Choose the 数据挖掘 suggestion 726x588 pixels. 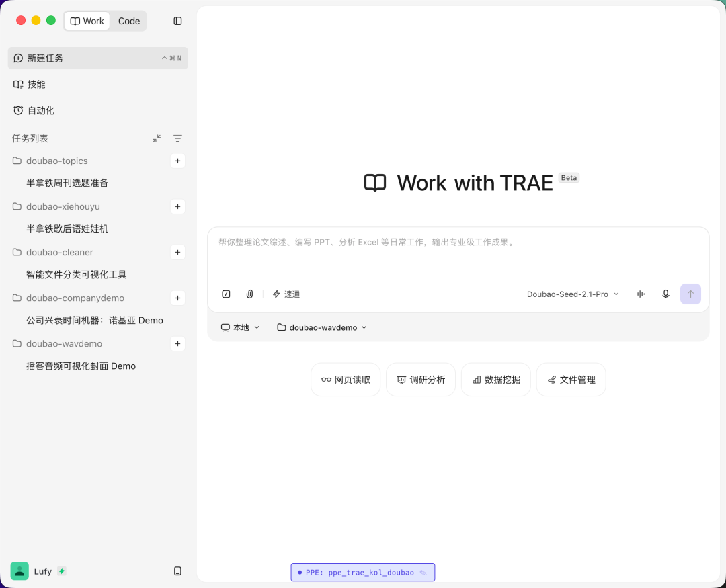pos(496,380)
